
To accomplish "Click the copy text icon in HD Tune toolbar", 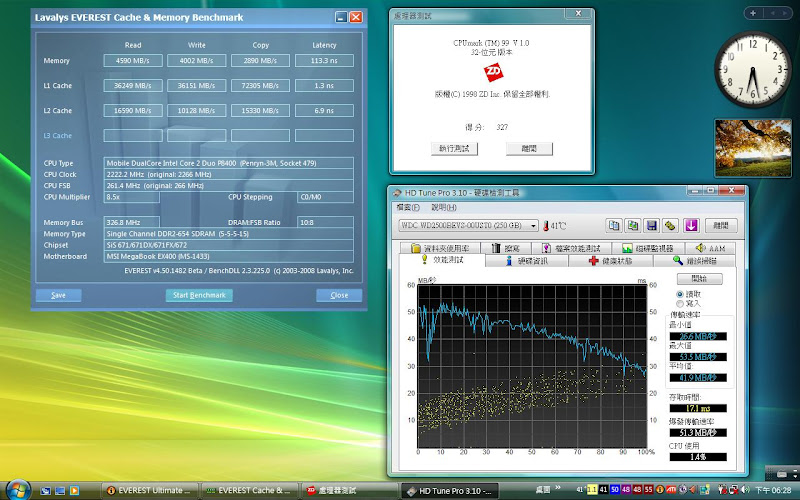I will (x=614, y=226).
